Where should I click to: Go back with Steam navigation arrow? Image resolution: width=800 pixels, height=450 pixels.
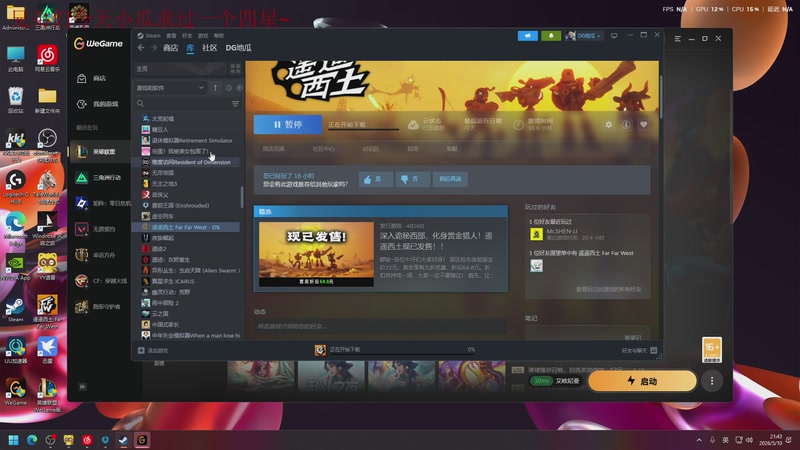141,47
